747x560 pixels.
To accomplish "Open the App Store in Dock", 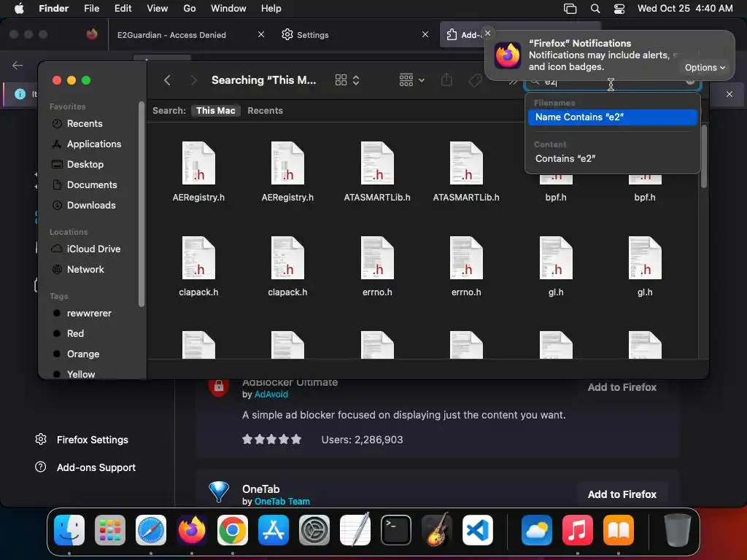I will [274, 530].
